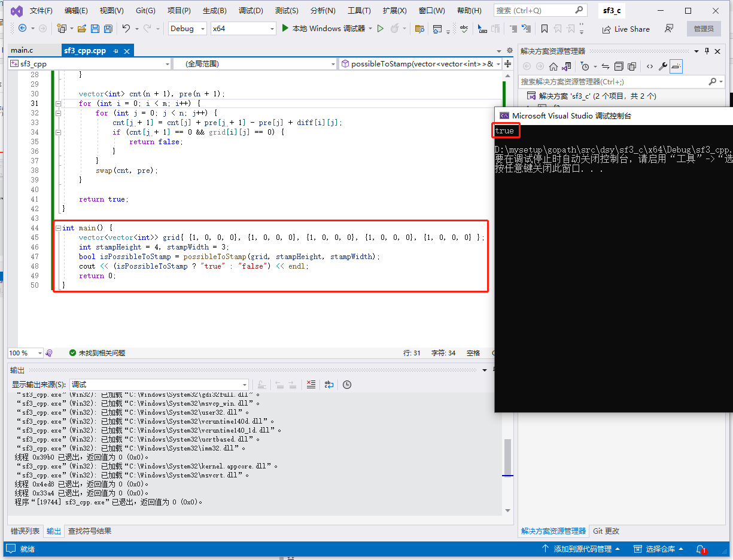Click the Solution Explorer search field
Image resolution: width=733 pixels, height=560 pixels.
pos(621,81)
